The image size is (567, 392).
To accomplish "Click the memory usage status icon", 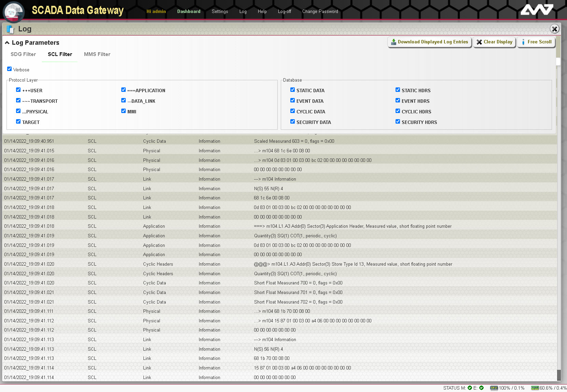I will tap(535, 388).
